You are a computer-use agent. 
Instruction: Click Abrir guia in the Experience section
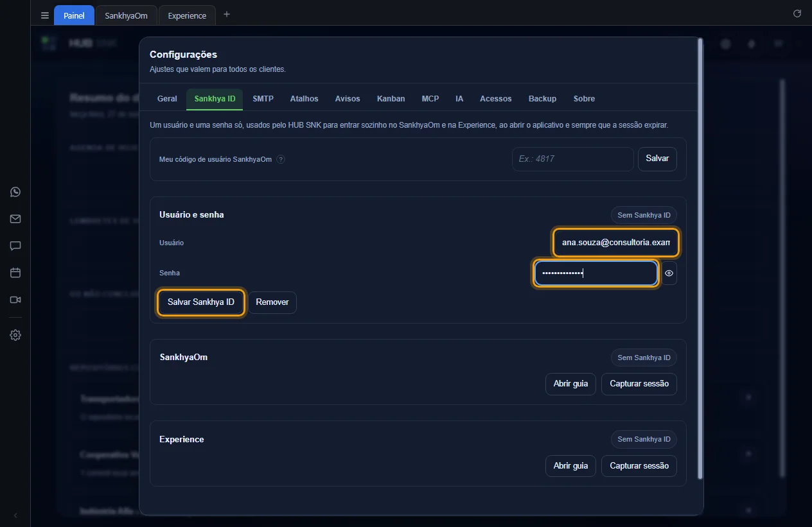point(571,466)
